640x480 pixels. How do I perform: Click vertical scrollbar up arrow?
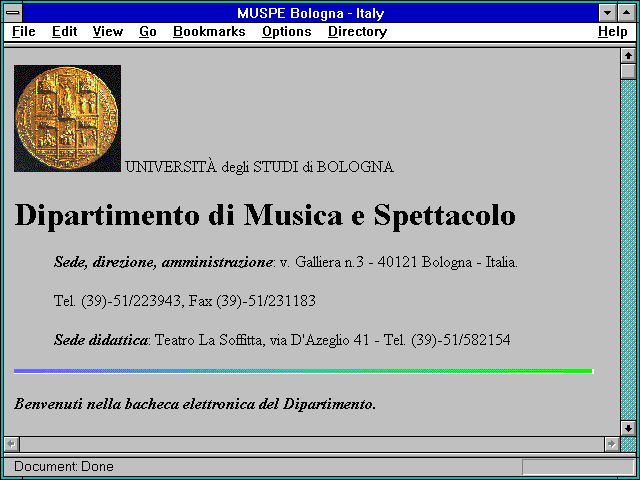pos(628,56)
